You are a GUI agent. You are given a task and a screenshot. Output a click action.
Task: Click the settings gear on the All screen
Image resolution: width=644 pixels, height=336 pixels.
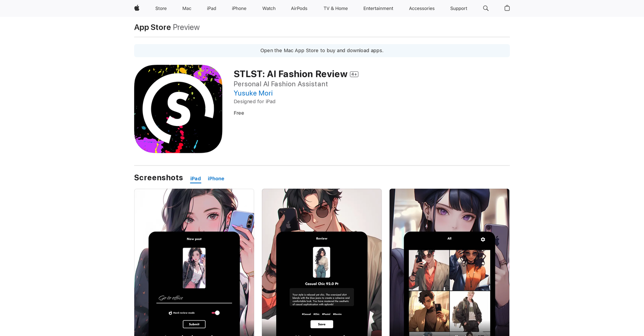483,239
